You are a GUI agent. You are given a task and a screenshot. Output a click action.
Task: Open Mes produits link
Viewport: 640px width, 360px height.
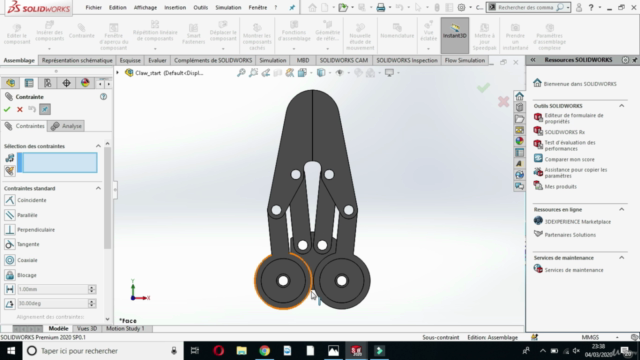560,187
